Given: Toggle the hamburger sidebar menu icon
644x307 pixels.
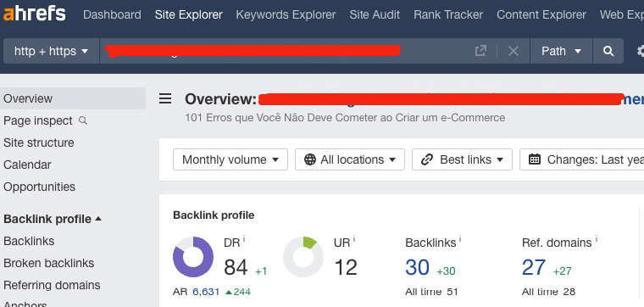Looking at the screenshot, I should (x=165, y=98).
